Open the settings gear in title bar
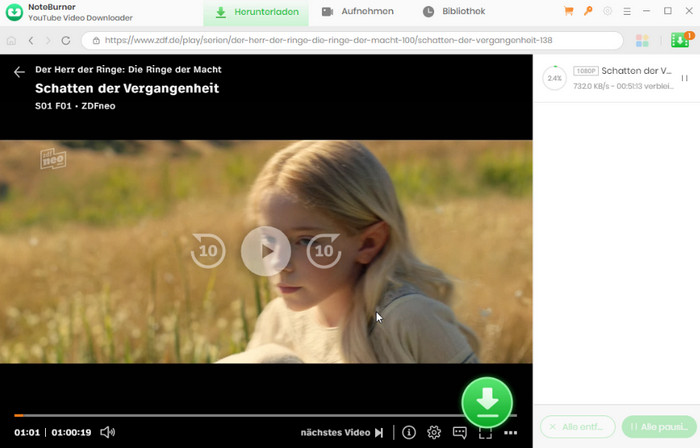700x448 pixels. coord(608,11)
